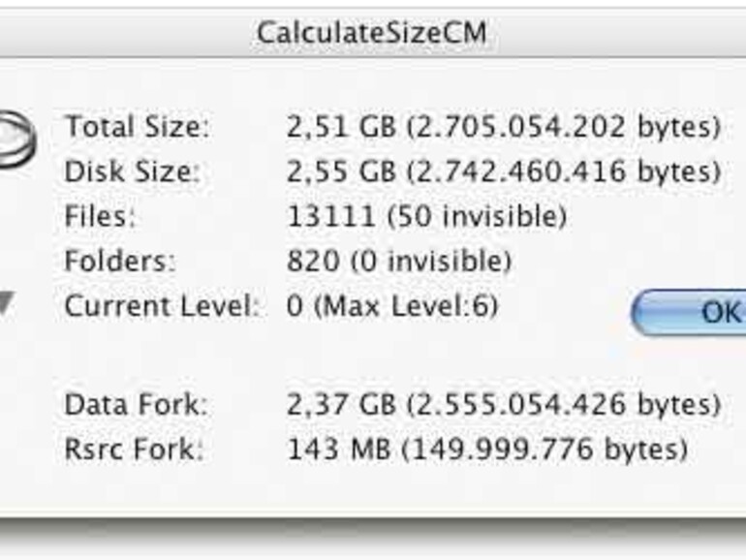Click the '(2.742.460.416 bytes)' disk size text
The width and height of the screenshot is (746, 560).
point(563,172)
